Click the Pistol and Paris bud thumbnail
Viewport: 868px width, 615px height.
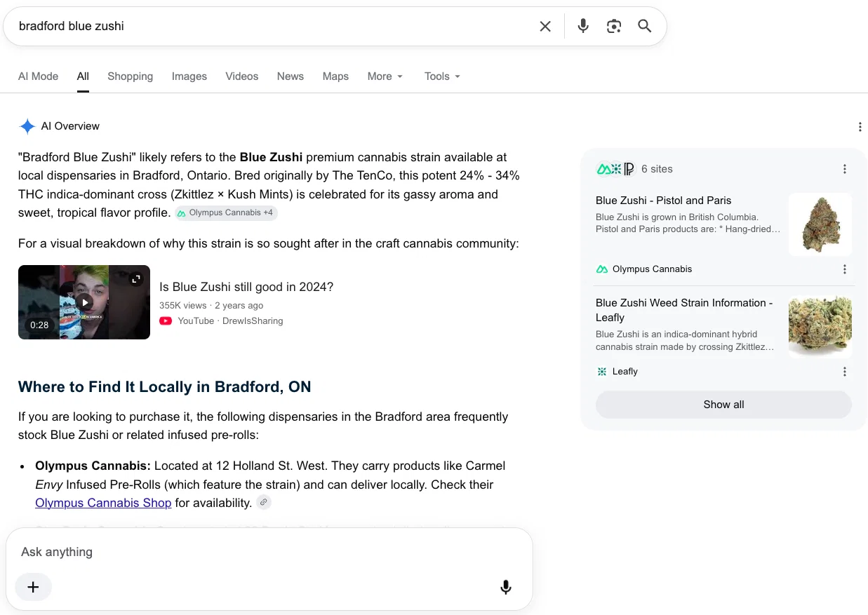tap(820, 224)
